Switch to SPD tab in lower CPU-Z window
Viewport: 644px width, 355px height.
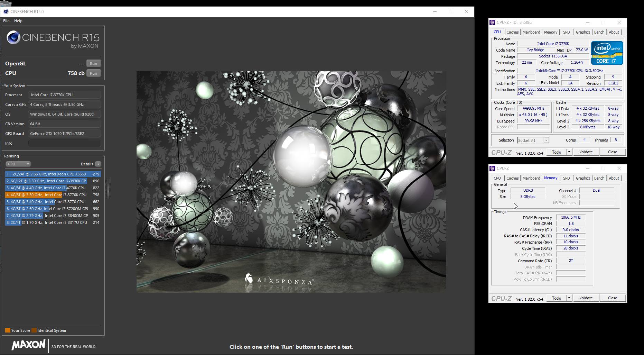pyautogui.click(x=566, y=178)
